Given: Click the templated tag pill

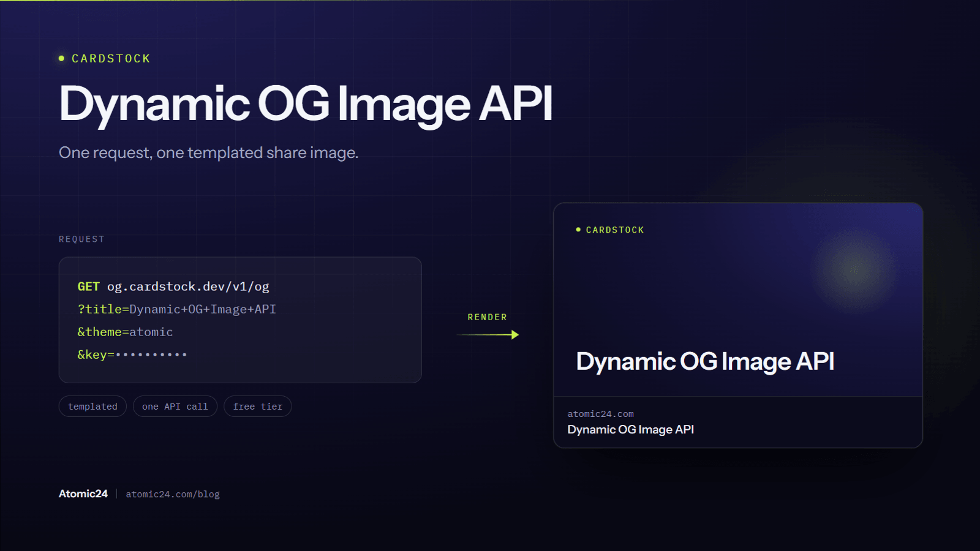Looking at the screenshot, I should pos(92,407).
